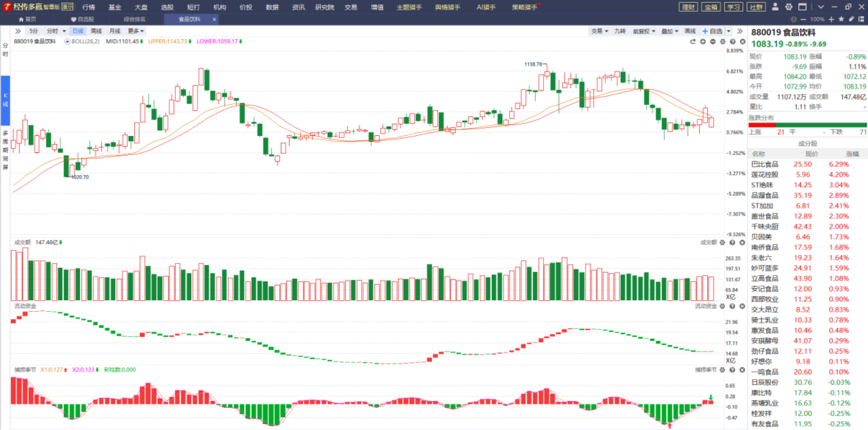Open help for 捕捞季节 indicator panel

pyautogui.click(x=733, y=370)
